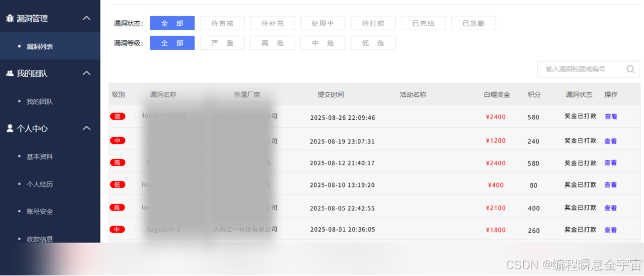Click the ¥1200 bounty amount

496,141
